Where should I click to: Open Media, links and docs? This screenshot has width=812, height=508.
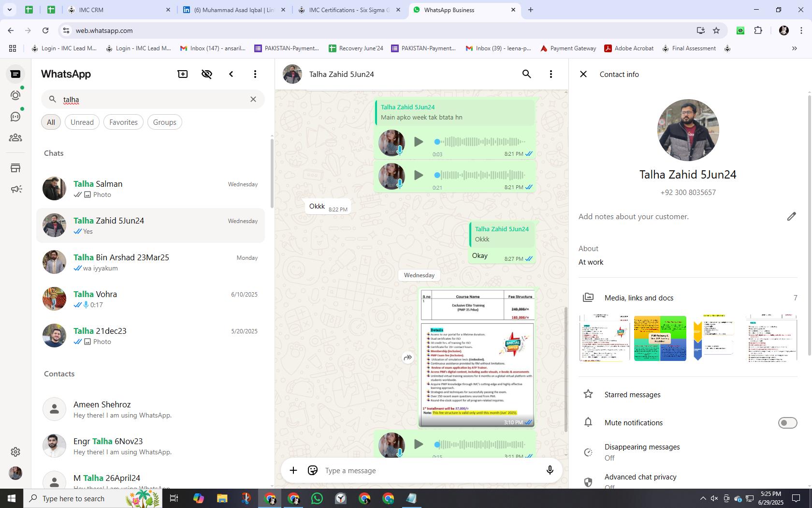click(688, 298)
